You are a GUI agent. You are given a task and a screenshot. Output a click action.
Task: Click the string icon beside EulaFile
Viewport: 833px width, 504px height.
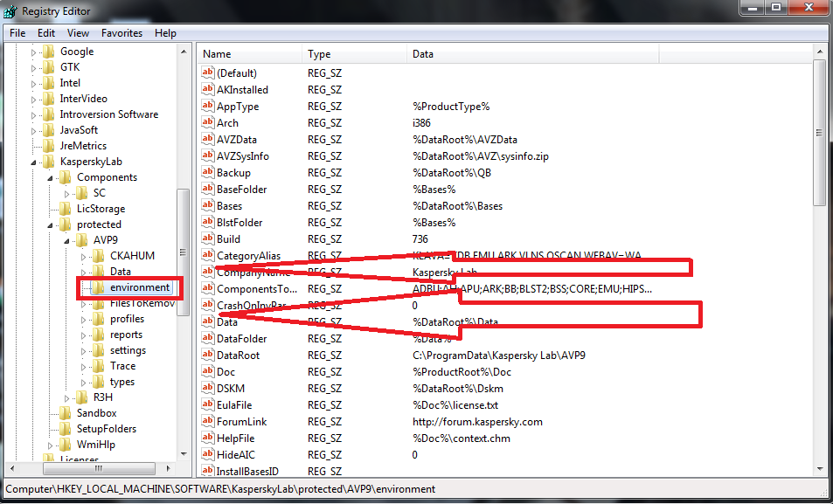(x=208, y=404)
